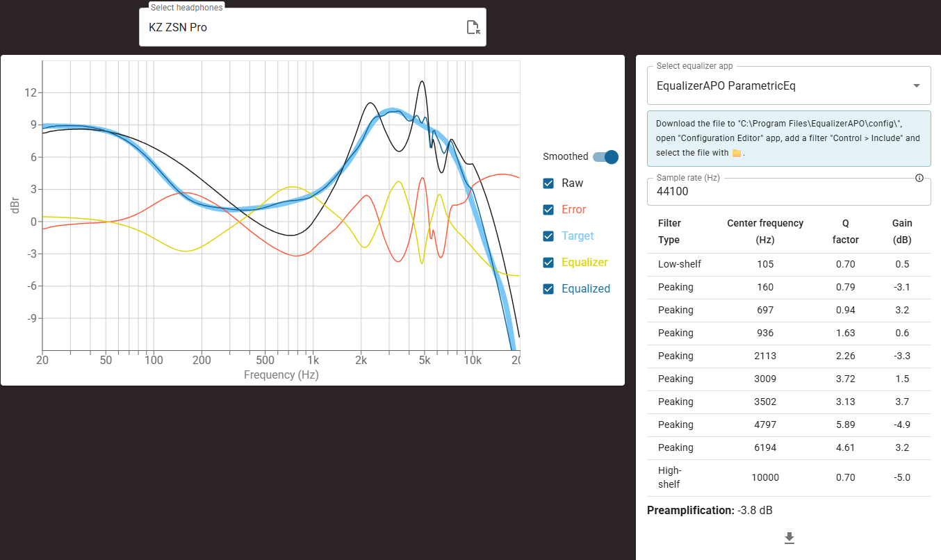Click the sample rate info icon
Viewport: 941px width, 560px height.
tap(919, 178)
